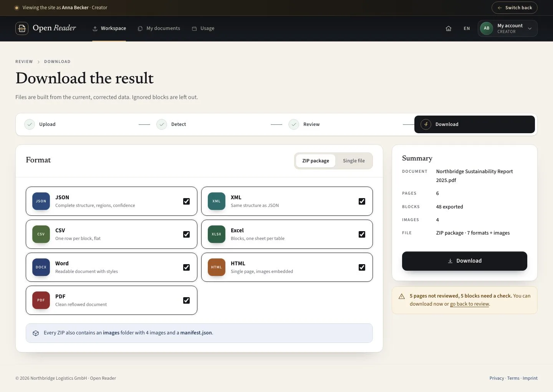Open the Workspace tab

pyautogui.click(x=109, y=28)
